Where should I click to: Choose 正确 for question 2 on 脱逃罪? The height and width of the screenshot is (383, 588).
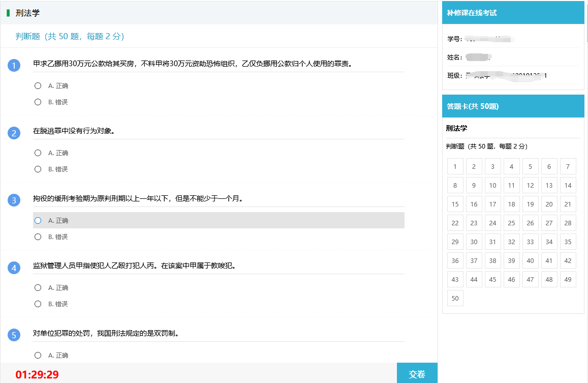(x=38, y=153)
